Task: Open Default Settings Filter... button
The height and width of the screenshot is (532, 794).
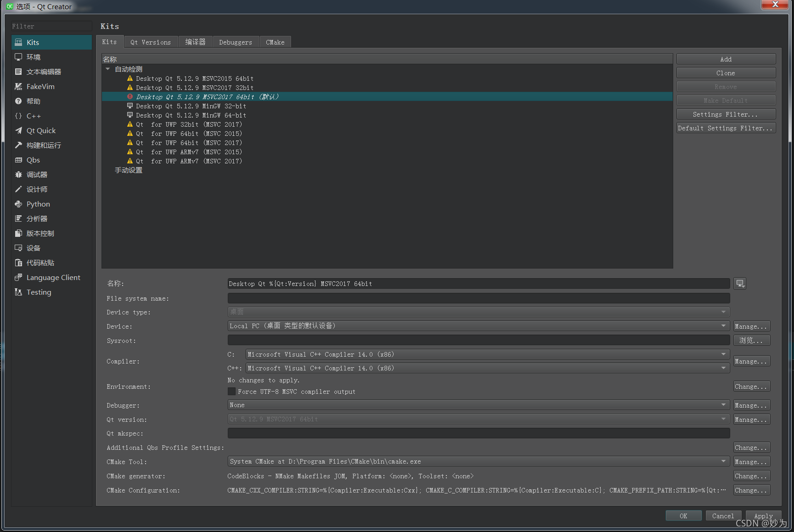Action: coord(726,128)
